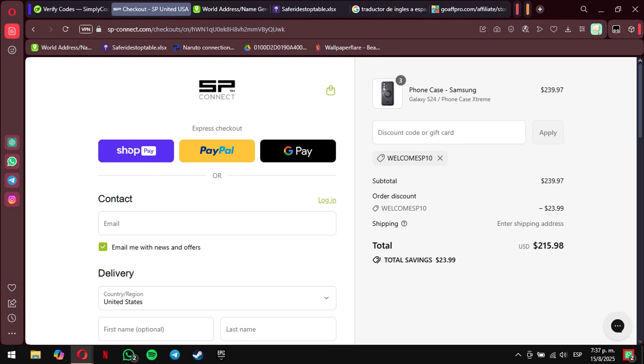
Task: Open WhatsApp in the Opera sidebar
Action: click(x=12, y=162)
